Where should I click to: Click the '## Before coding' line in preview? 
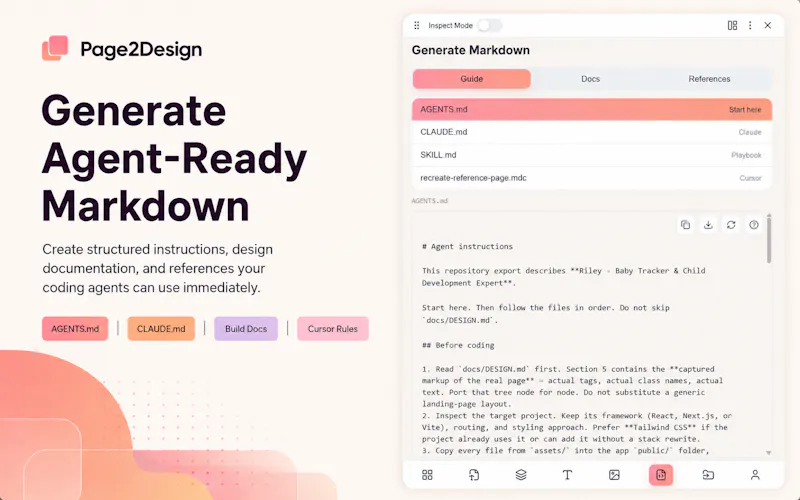(458, 345)
